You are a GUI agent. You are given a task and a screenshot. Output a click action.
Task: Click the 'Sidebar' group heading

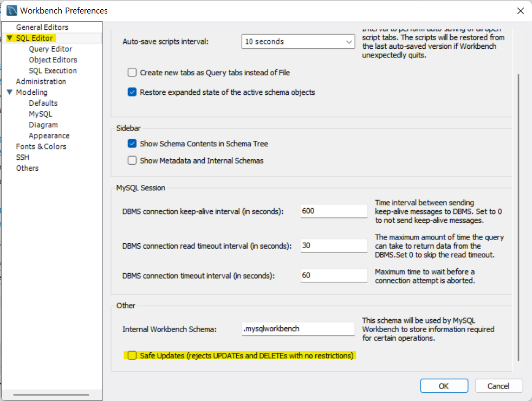point(128,128)
